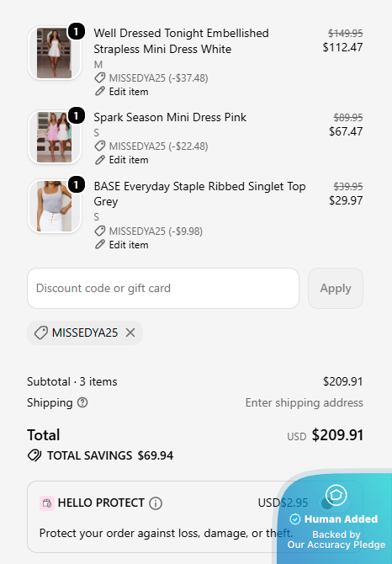Open the white strapless mini dress thumbnail
This screenshot has width=392, height=564.
click(x=55, y=53)
